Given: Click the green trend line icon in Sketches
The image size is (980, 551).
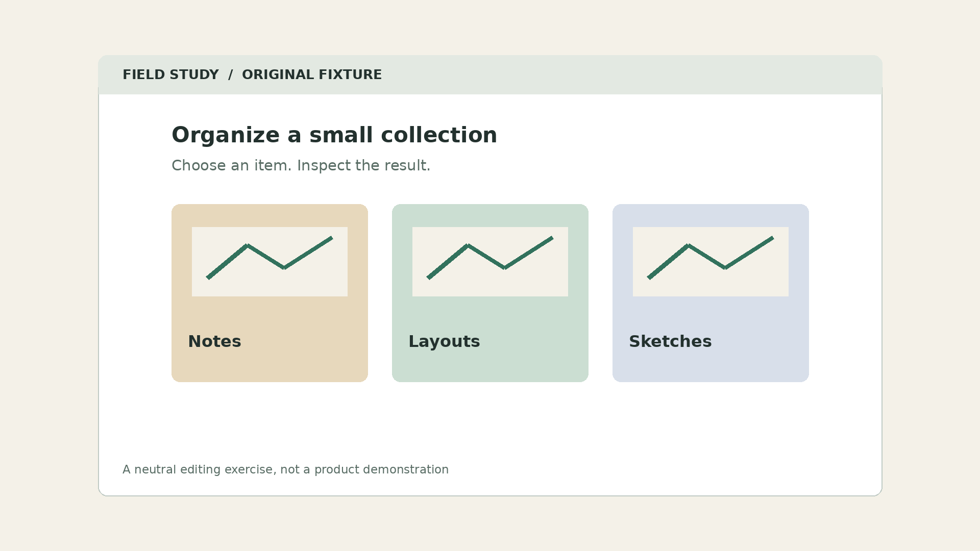Looking at the screenshot, I should tap(710, 258).
